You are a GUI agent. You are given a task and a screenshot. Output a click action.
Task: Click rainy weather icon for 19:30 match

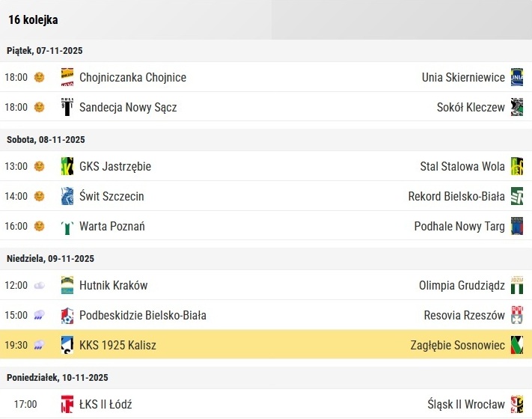pyautogui.click(x=39, y=345)
